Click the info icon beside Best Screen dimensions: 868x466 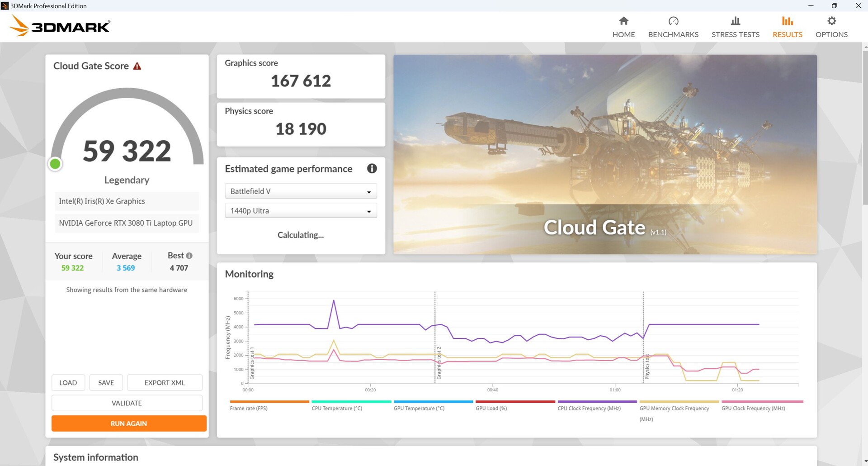tap(189, 256)
